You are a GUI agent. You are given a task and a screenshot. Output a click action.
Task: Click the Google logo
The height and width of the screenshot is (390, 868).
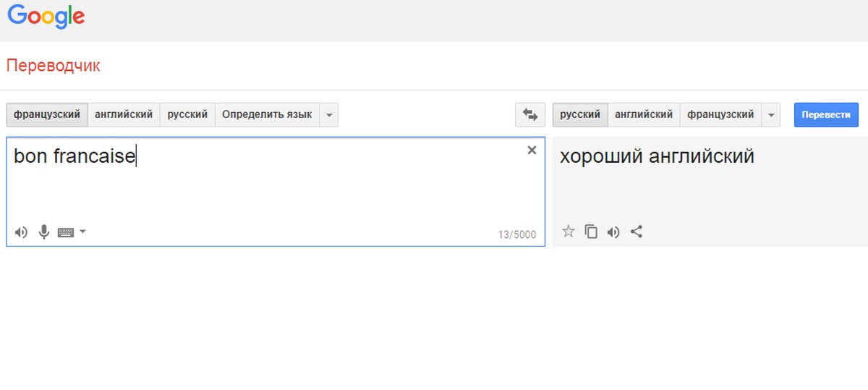[47, 17]
